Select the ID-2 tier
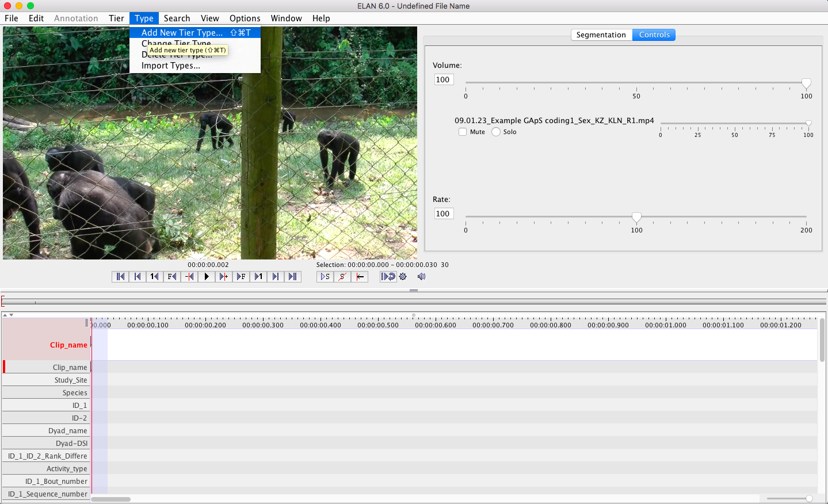Image resolution: width=828 pixels, height=504 pixels. (46, 418)
